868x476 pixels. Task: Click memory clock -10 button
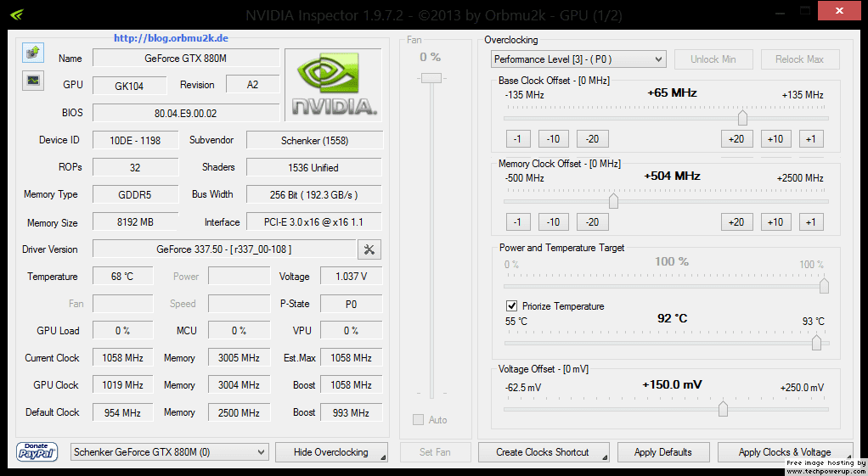(x=554, y=222)
